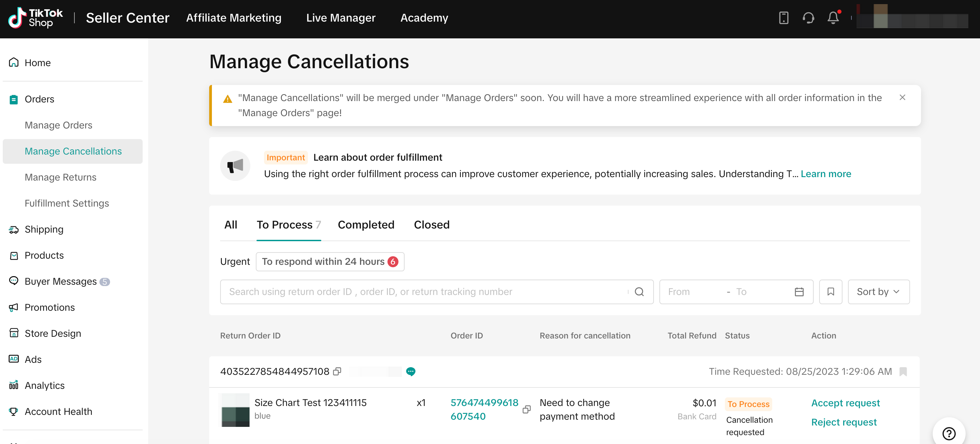
Task: Open the Affiliate Marketing menu item
Action: pos(234,18)
